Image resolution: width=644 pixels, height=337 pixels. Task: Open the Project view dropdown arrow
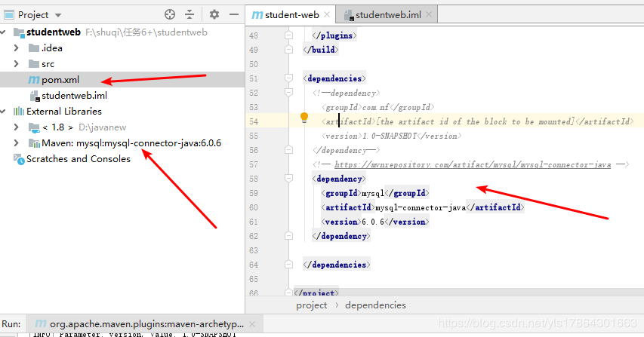(58, 15)
